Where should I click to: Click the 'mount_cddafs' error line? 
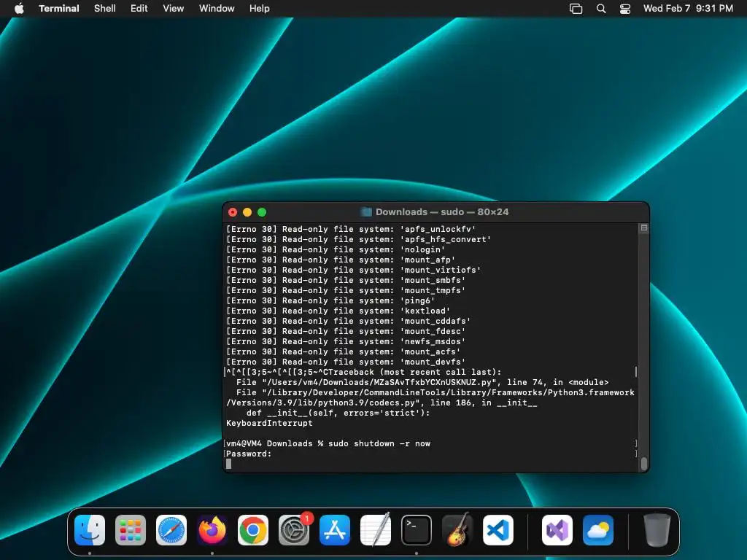pyautogui.click(x=348, y=321)
